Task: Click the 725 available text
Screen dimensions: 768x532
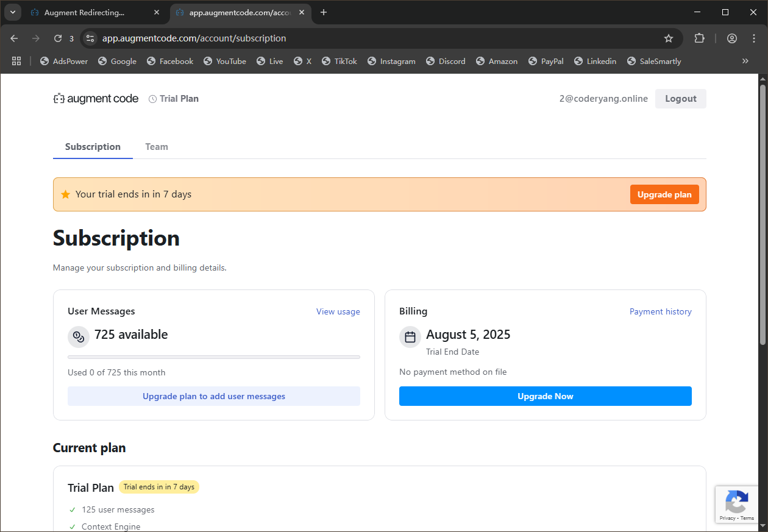Action: [x=131, y=335]
